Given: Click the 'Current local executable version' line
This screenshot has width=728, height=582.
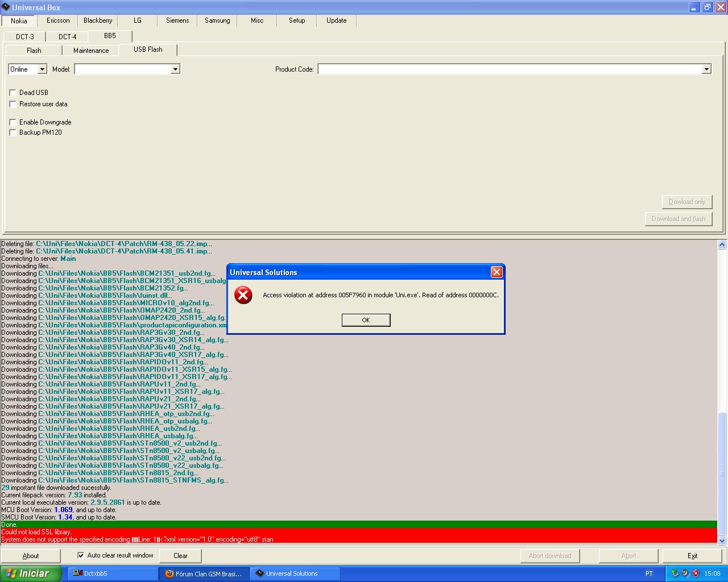Looking at the screenshot, I should pos(81,502).
